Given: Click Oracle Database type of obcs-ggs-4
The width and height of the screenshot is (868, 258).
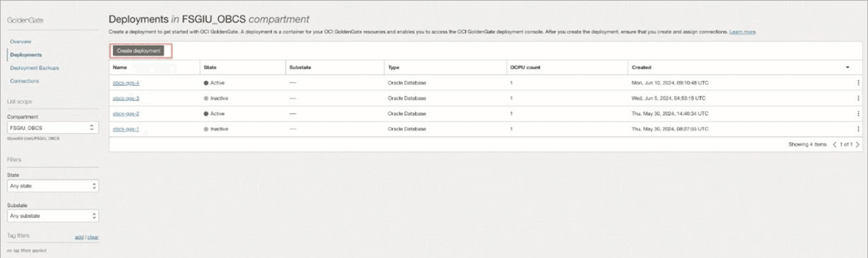Looking at the screenshot, I should click(x=407, y=83).
